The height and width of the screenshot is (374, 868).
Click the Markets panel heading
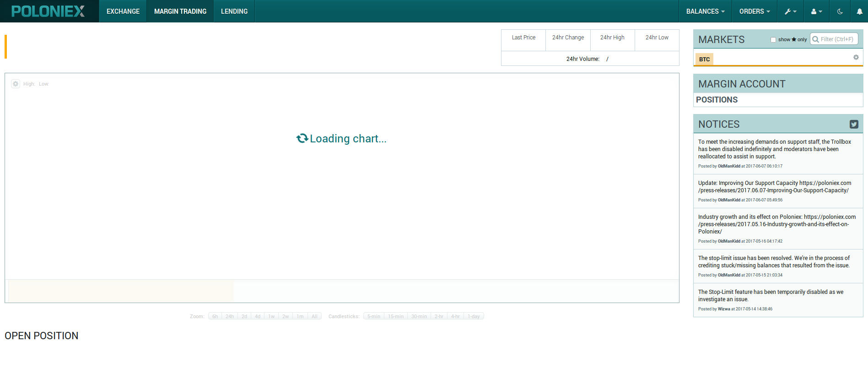tap(721, 40)
